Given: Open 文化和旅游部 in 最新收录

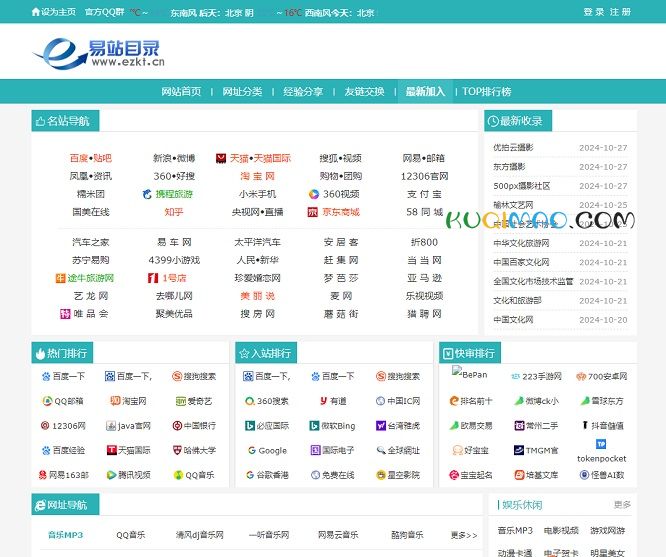Looking at the screenshot, I should 517,300.
